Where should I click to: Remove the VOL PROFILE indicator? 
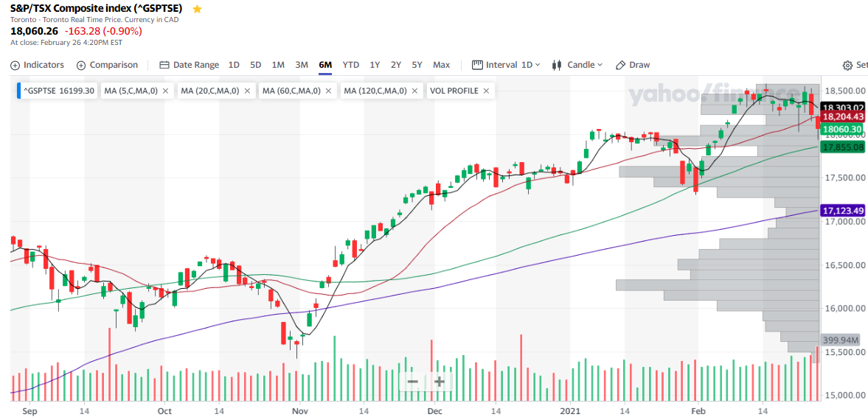[x=486, y=91]
